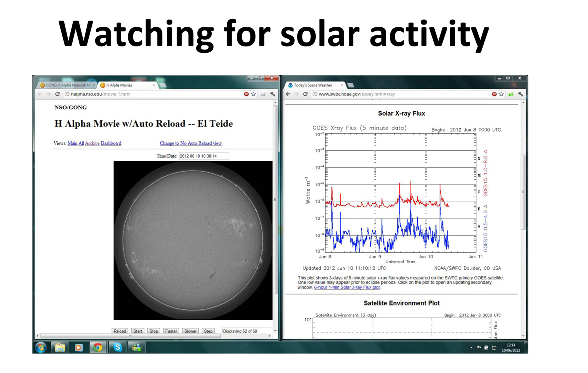Click Chrome icon on the taskbar
Screen dimensions: 588x373
click(98, 348)
